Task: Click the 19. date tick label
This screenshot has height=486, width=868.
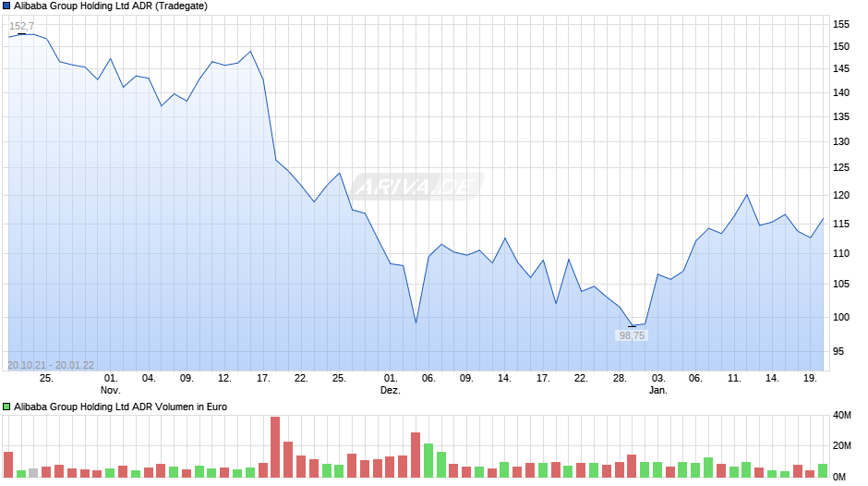Action: [x=810, y=379]
